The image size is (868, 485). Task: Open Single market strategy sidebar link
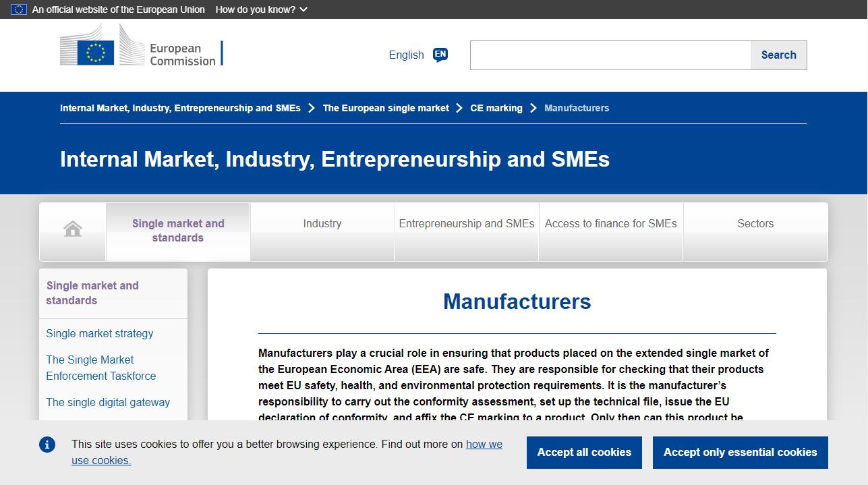click(x=99, y=333)
